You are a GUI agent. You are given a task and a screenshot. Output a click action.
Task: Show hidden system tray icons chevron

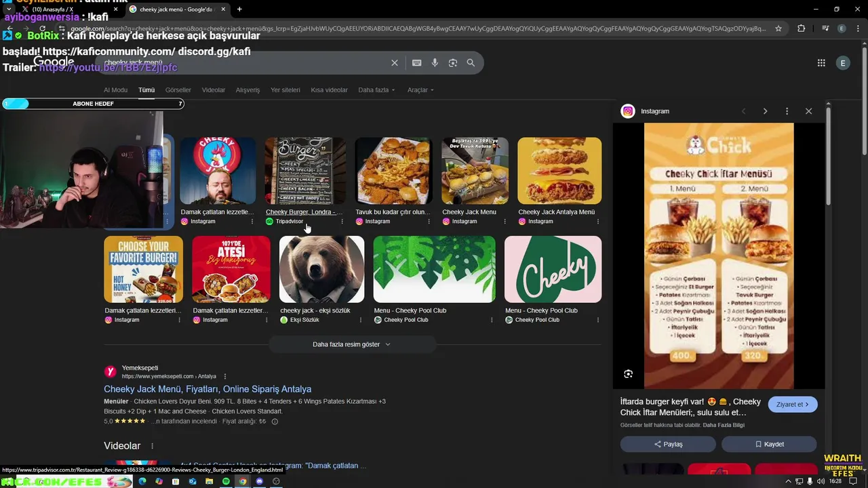click(788, 481)
